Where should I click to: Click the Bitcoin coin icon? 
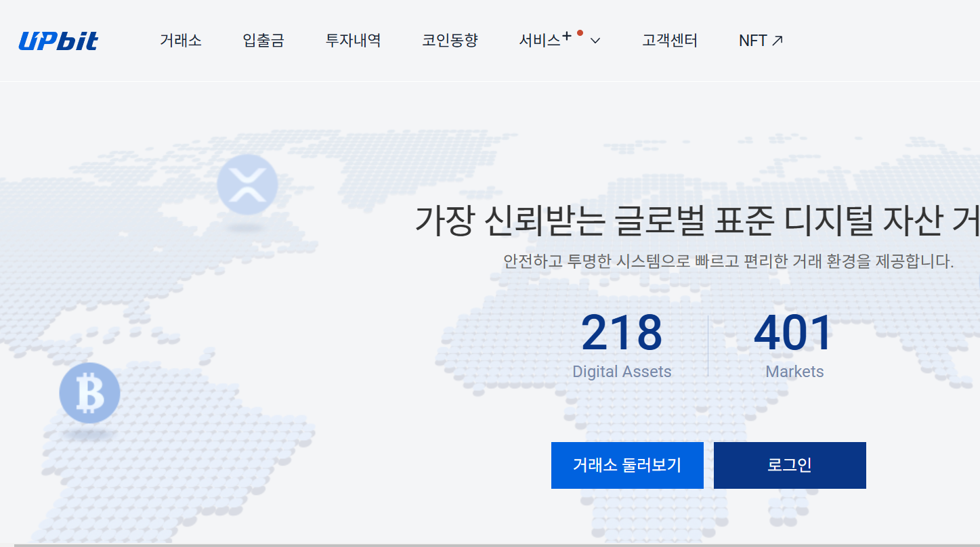89,393
